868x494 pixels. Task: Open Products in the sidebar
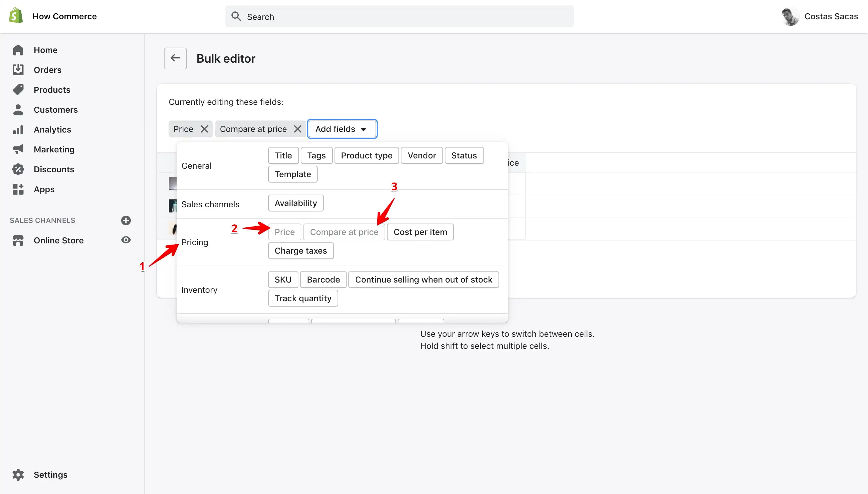[52, 89]
